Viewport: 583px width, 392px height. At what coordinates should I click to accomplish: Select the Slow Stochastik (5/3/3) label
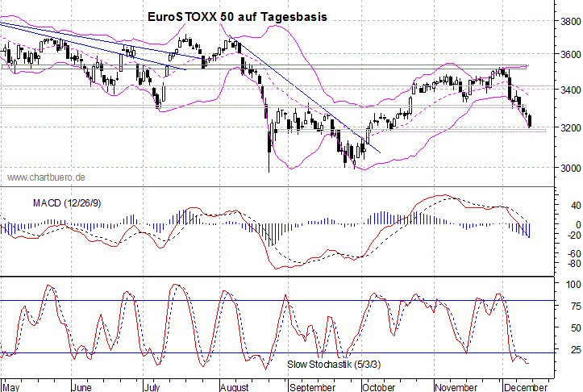[x=334, y=364]
